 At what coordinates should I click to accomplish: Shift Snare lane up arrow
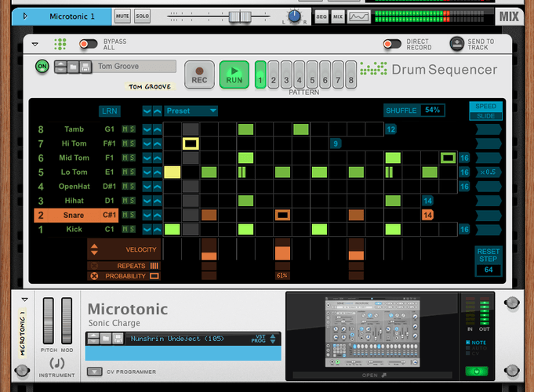[x=157, y=216]
